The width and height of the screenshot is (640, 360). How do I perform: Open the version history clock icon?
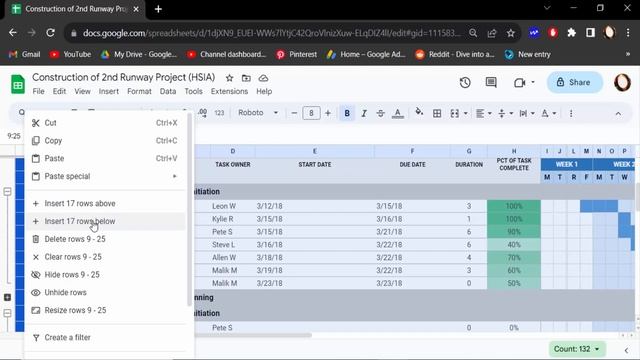(x=465, y=83)
